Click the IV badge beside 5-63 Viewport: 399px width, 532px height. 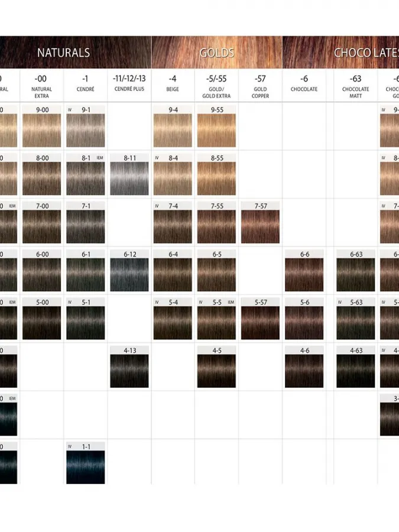pos(340,302)
